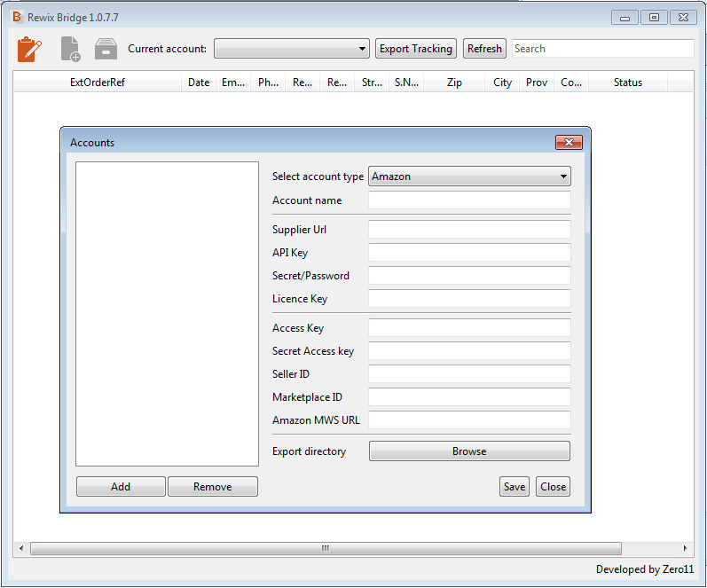Click the orange clipboard edit icon
The image size is (707, 588).
click(29, 49)
